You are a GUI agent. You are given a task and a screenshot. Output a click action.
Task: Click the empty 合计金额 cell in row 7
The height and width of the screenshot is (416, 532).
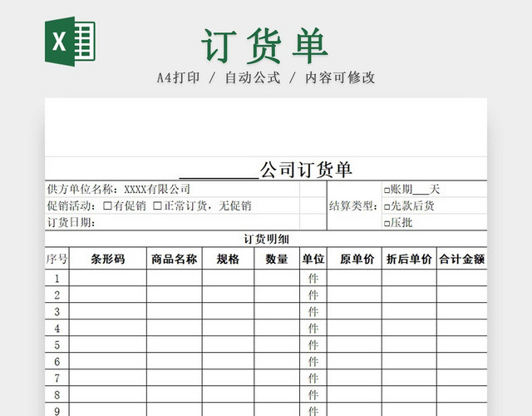[x=462, y=378]
